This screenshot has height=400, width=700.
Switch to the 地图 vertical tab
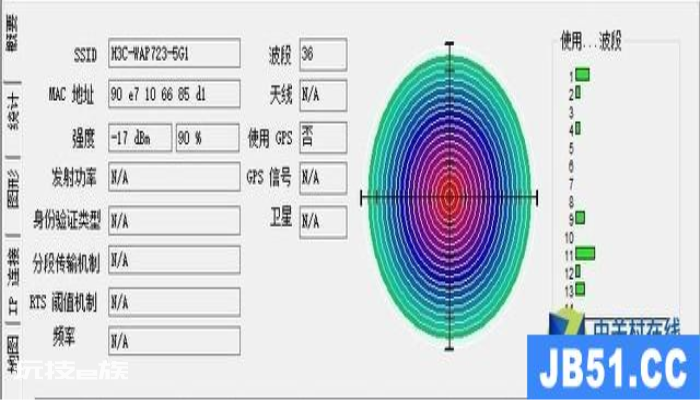[x=13, y=355]
